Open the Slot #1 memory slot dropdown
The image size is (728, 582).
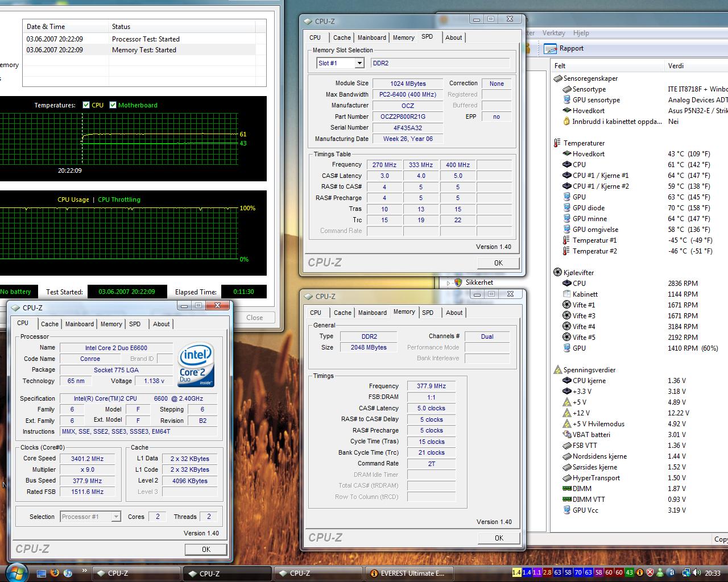pos(359,63)
